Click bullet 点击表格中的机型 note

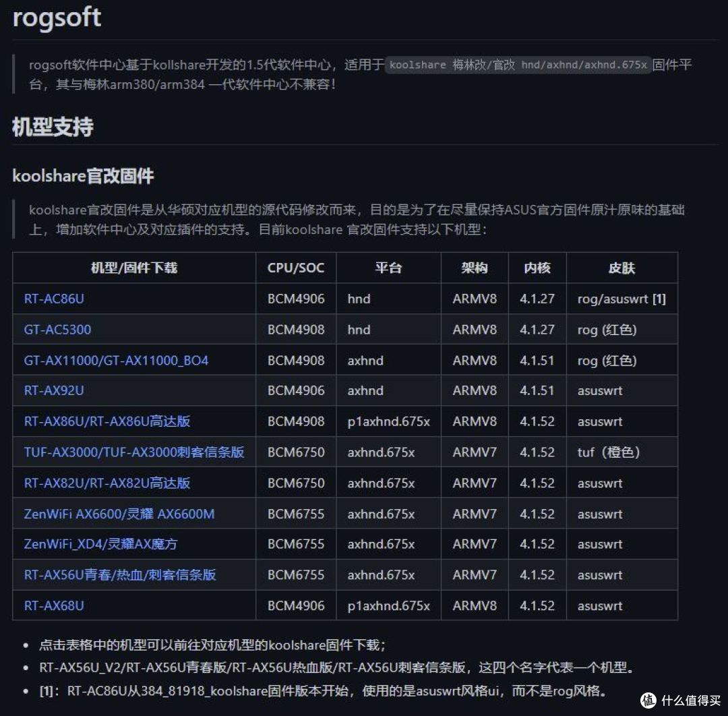coord(212,645)
